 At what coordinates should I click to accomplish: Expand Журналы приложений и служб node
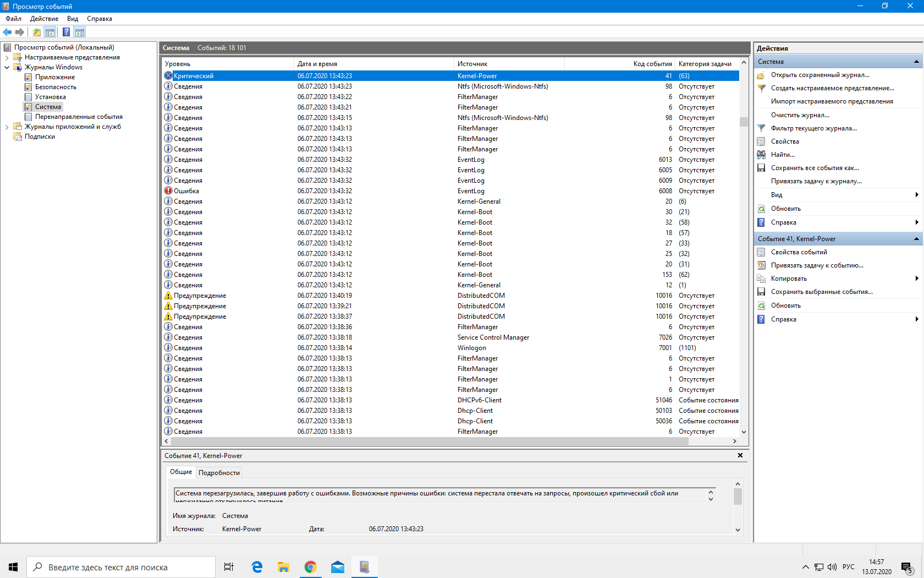pyautogui.click(x=7, y=127)
